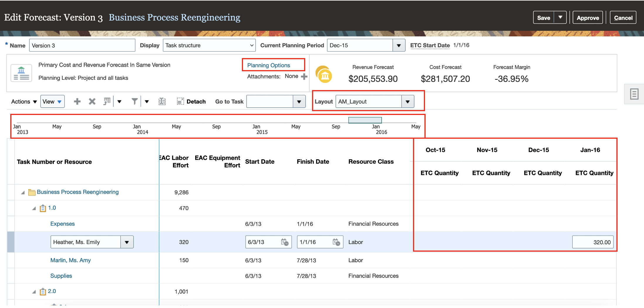
Task: Click the 9,286 EAC Labor Effort value
Action: (181, 192)
